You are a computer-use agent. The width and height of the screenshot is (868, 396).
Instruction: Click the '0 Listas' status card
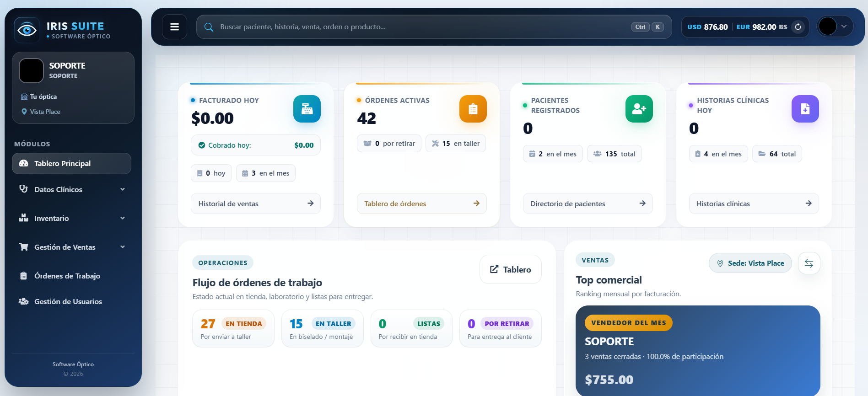coord(411,329)
